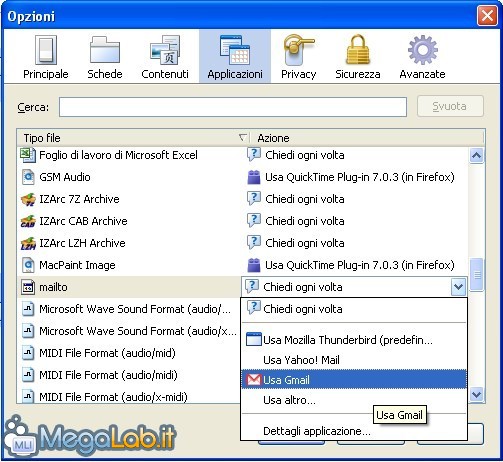Click the IZArc 7Z Archive icon
Image resolution: width=503 pixels, height=462 pixels.
(28, 199)
